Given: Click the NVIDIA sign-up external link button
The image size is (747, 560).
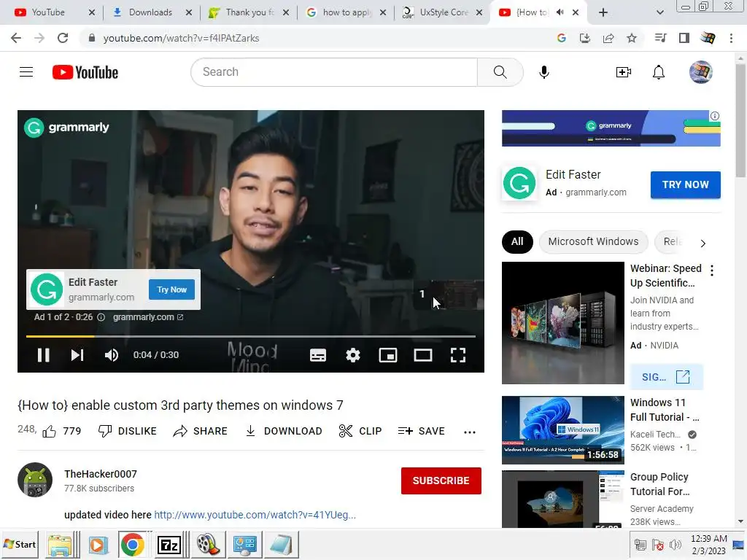Looking at the screenshot, I should point(666,377).
